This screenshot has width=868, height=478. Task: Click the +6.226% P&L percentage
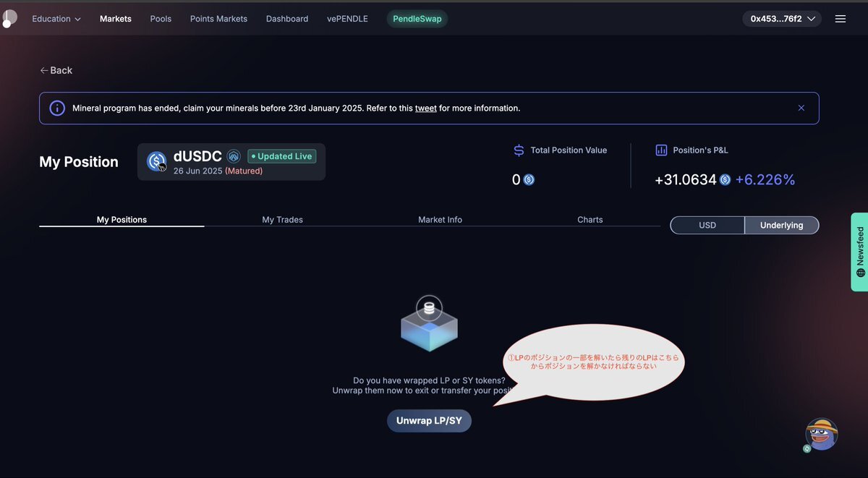pyautogui.click(x=765, y=179)
